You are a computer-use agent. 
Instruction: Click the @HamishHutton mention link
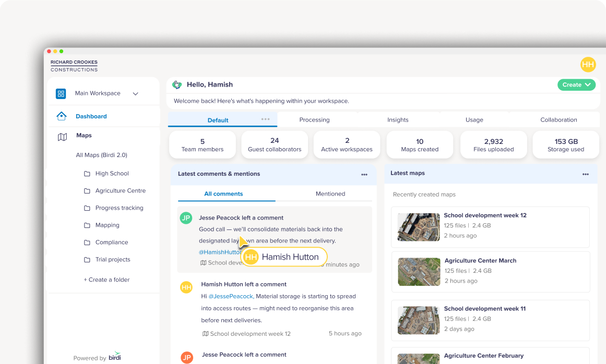point(219,252)
